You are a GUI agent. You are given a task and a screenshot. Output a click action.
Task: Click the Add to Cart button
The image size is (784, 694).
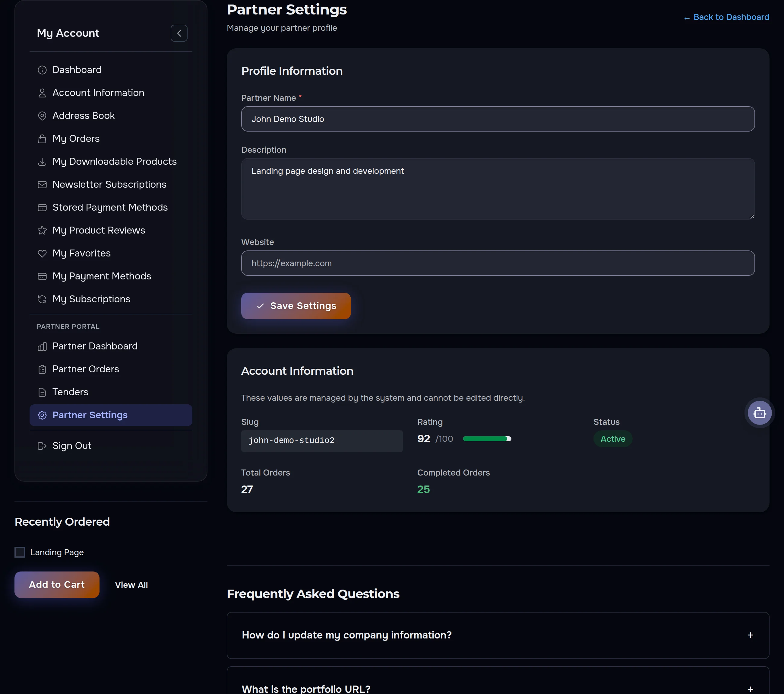click(x=57, y=584)
